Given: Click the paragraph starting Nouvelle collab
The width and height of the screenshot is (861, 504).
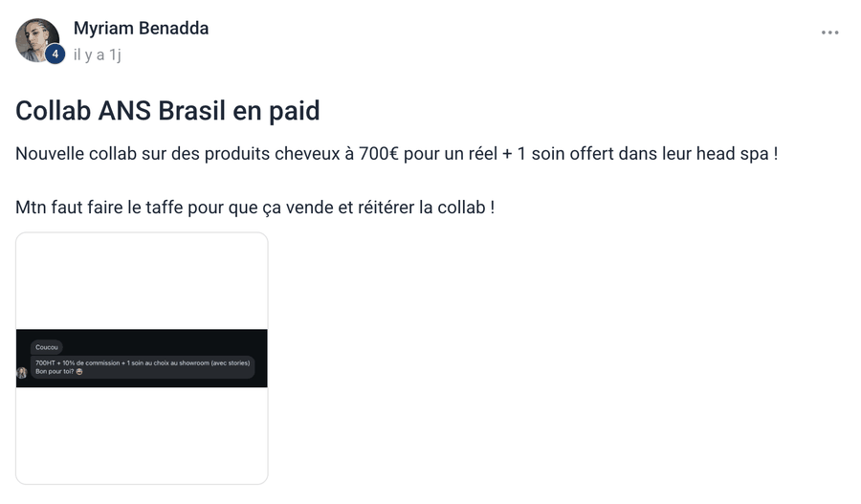Looking at the screenshot, I should [x=396, y=154].
